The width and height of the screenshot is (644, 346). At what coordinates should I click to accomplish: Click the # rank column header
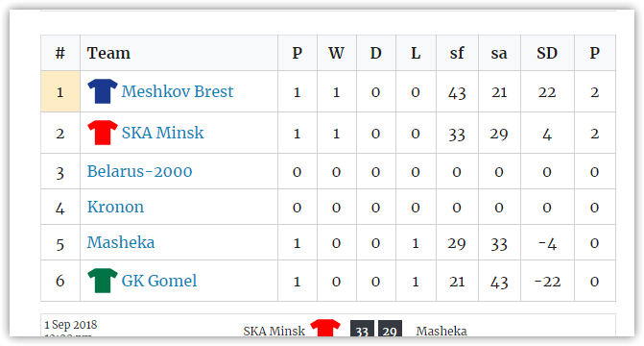coord(60,53)
